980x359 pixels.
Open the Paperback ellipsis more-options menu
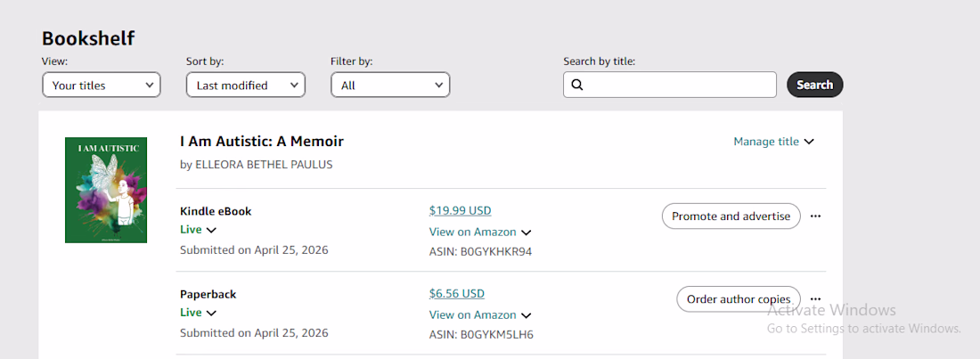(815, 299)
